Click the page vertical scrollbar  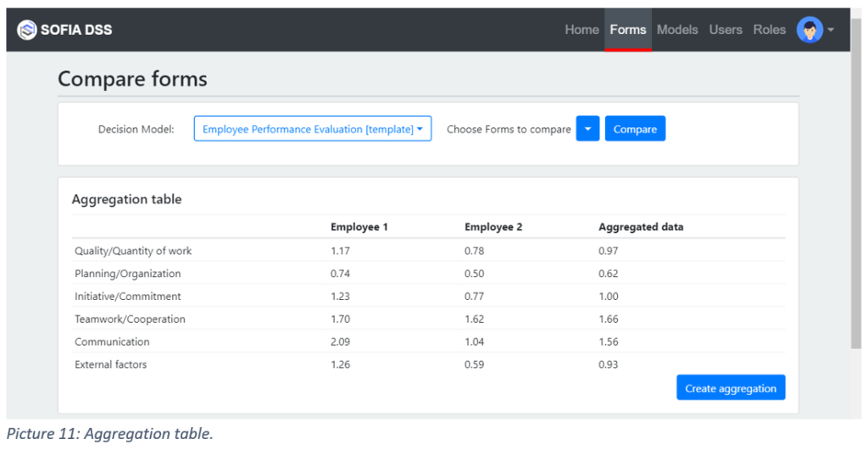click(x=856, y=183)
